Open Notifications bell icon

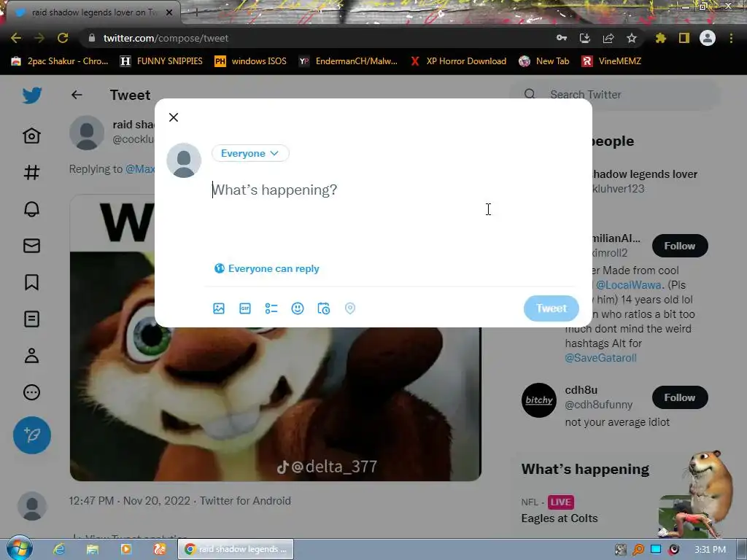pos(32,209)
